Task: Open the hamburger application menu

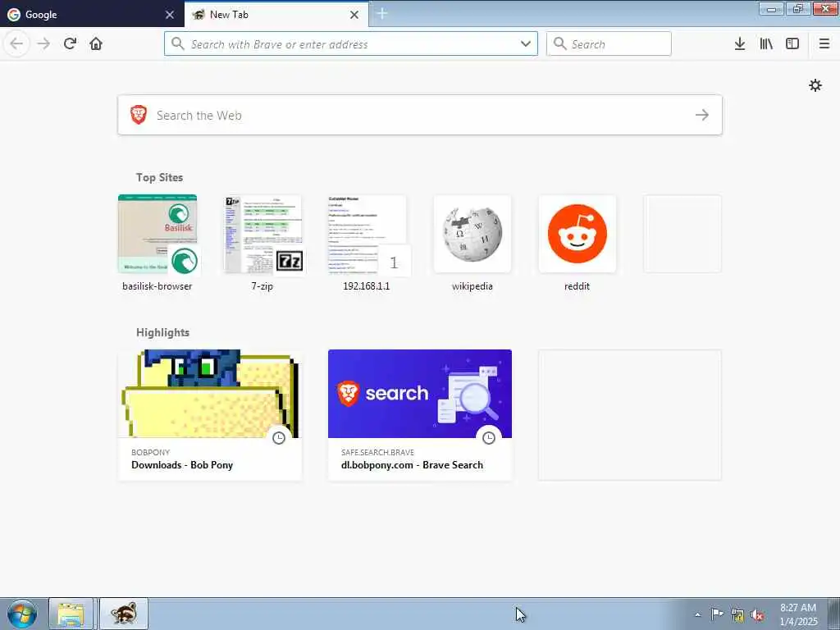Action: [x=824, y=44]
